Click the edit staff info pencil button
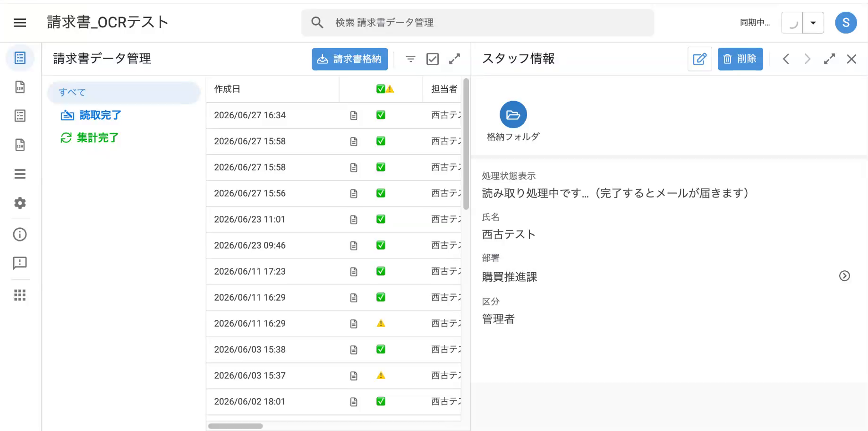This screenshot has height=431, width=868. pos(699,59)
